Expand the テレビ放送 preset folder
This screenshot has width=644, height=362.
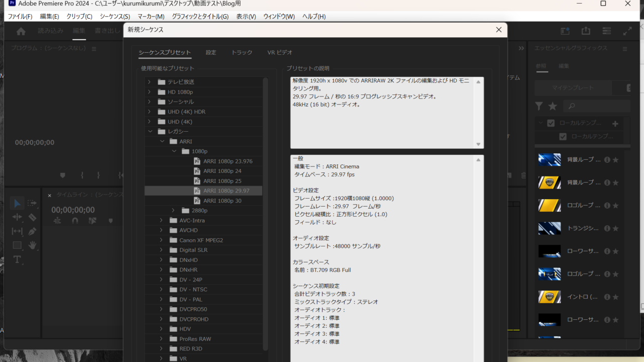(x=149, y=82)
